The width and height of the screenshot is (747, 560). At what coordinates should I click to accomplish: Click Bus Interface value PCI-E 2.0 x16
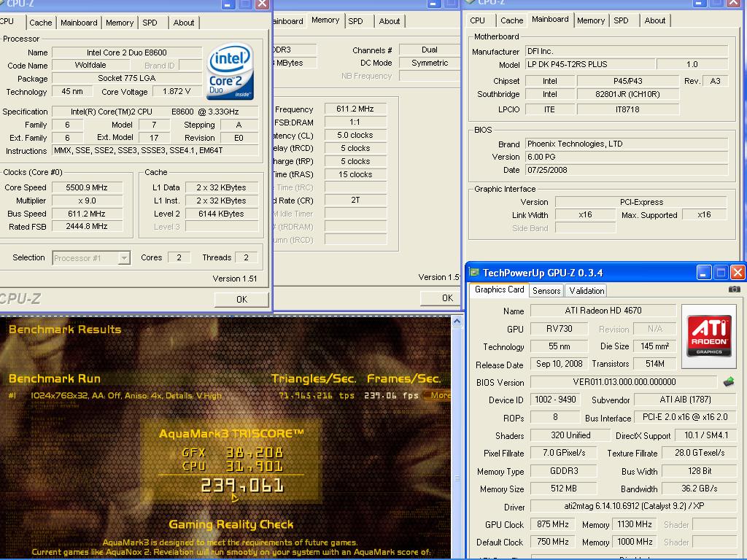[x=685, y=417]
